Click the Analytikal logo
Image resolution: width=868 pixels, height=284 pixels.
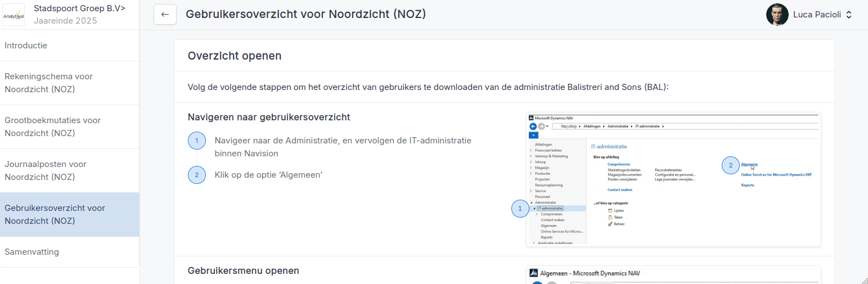pyautogui.click(x=14, y=15)
